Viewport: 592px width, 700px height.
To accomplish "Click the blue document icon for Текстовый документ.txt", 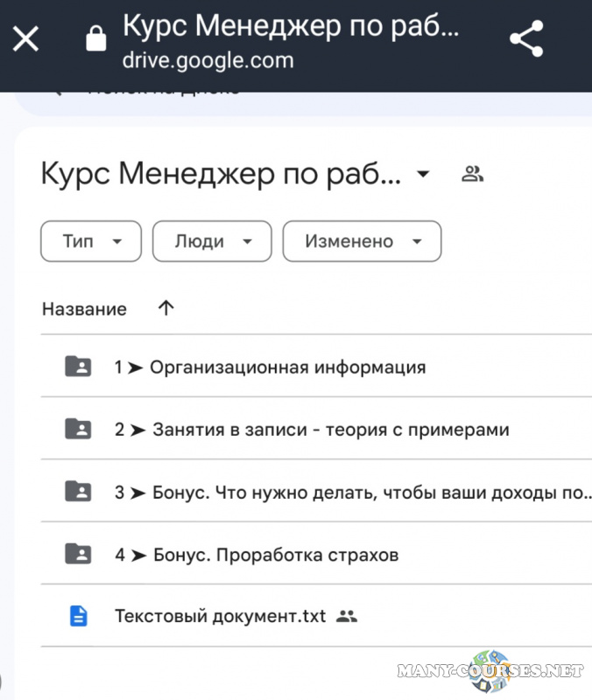I will point(78,615).
